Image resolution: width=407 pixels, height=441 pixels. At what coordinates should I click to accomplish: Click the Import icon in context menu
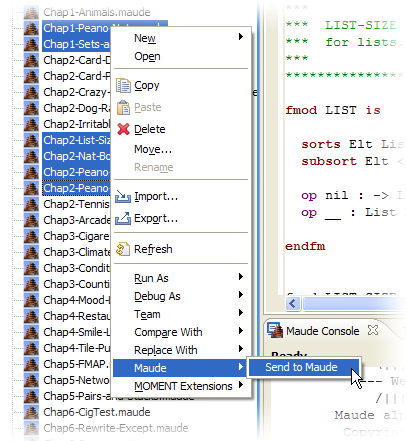click(x=123, y=197)
